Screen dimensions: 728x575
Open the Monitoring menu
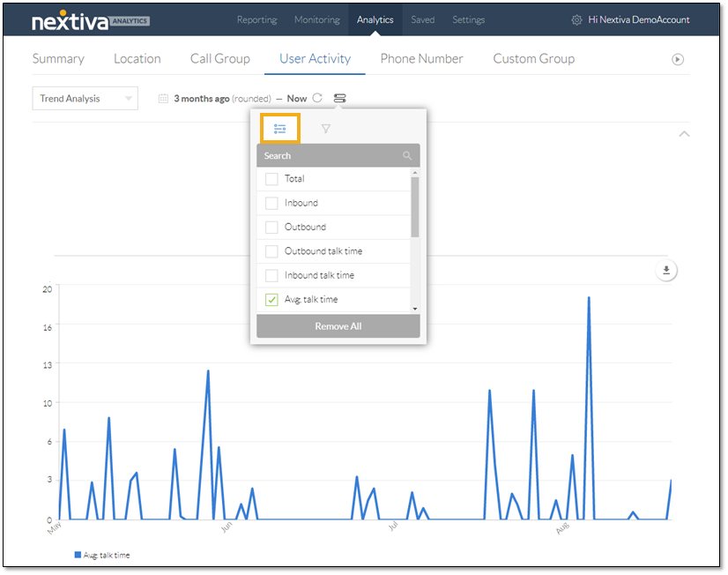tap(317, 20)
